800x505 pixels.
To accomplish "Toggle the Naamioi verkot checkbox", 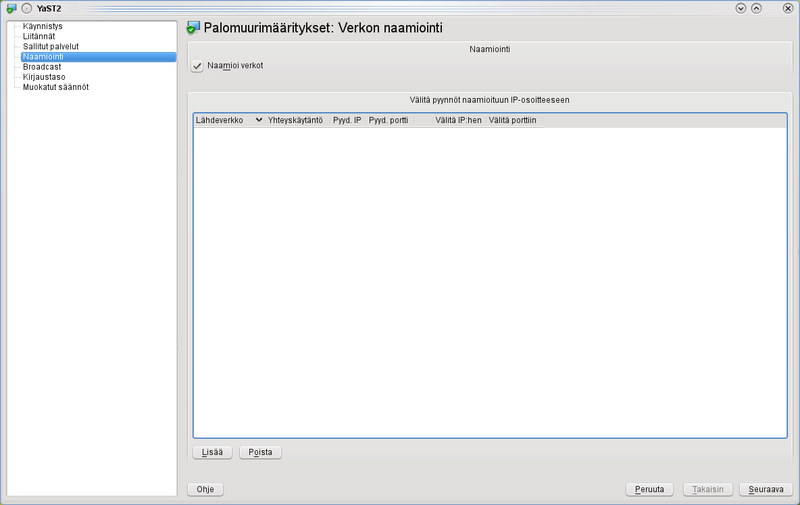I will pos(197,66).
